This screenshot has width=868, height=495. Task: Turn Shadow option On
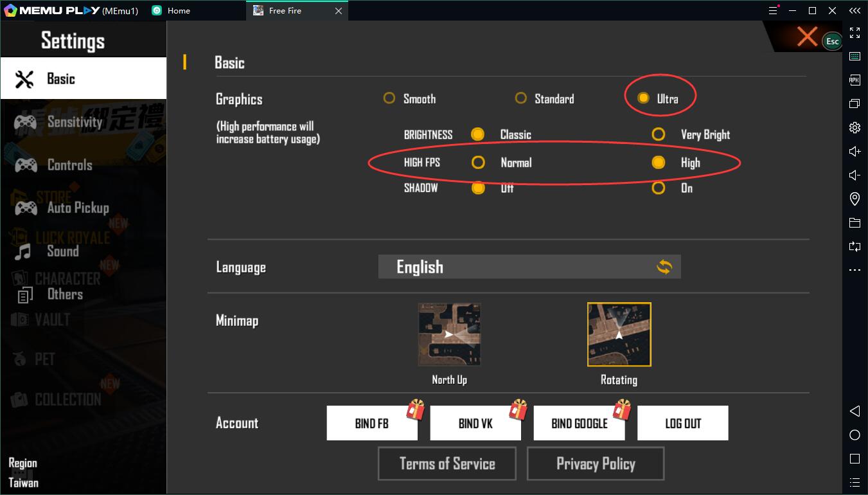(x=658, y=188)
